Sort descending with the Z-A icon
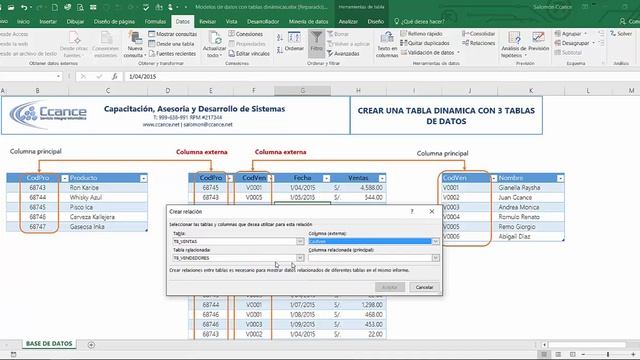 click(280, 50)
